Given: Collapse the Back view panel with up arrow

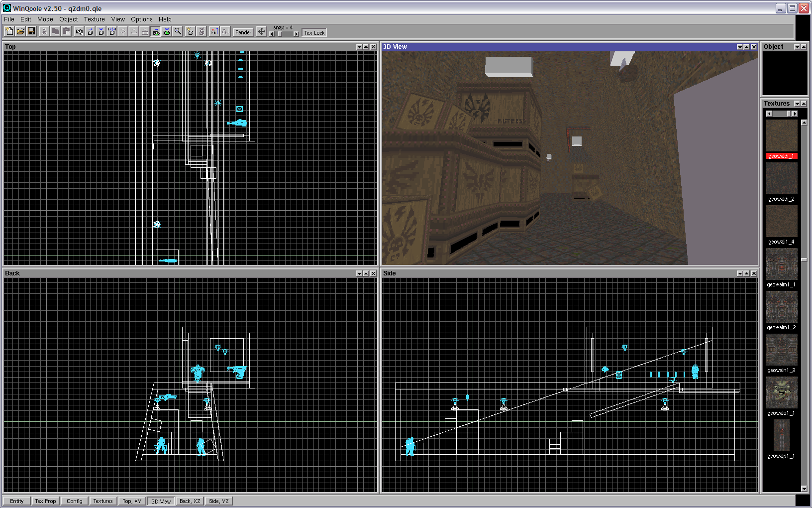Looking at the screenshot, I should pos(366,273).
